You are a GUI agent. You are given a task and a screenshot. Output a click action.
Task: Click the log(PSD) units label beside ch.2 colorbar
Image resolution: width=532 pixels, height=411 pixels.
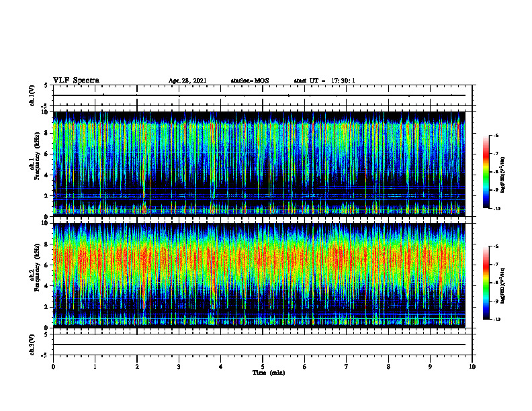coord(503,285)
